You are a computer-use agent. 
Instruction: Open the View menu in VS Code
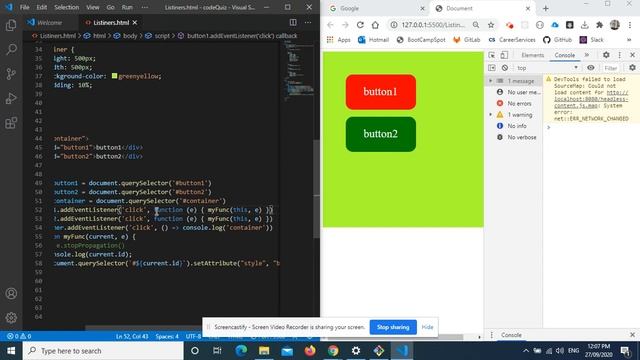[x=93, y=7]
